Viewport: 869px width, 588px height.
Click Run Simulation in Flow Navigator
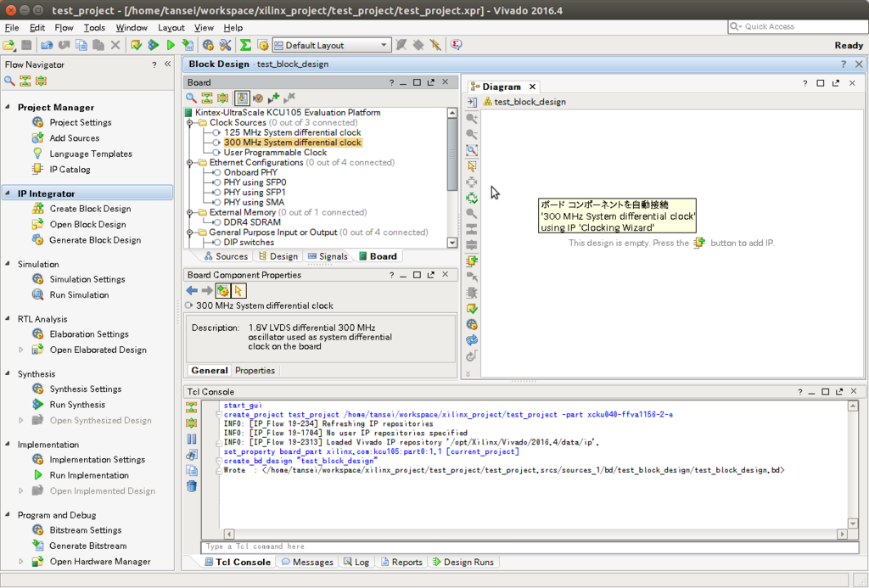coord(79,294)
